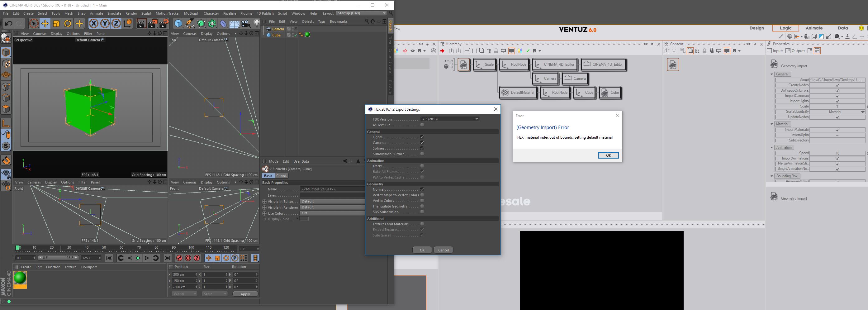Enable the Triangulate Geometry checkbox

(x=422, y=206)
